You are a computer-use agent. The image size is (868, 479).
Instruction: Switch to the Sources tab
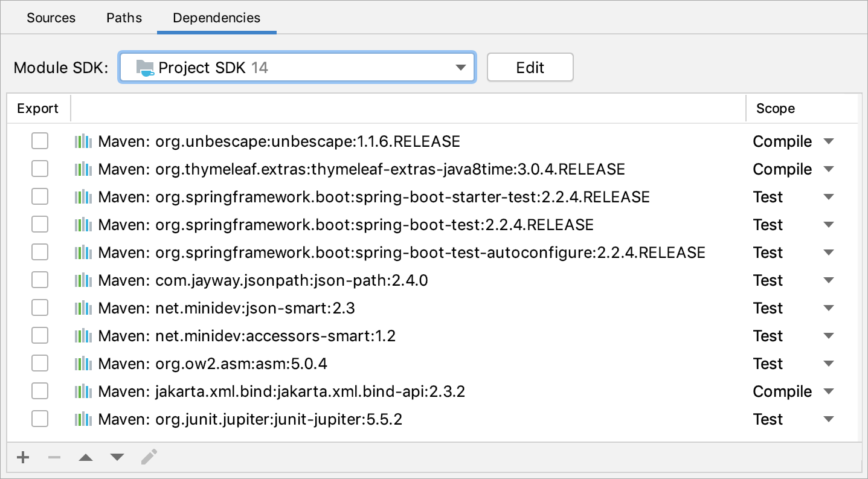[x=51, y=18]
